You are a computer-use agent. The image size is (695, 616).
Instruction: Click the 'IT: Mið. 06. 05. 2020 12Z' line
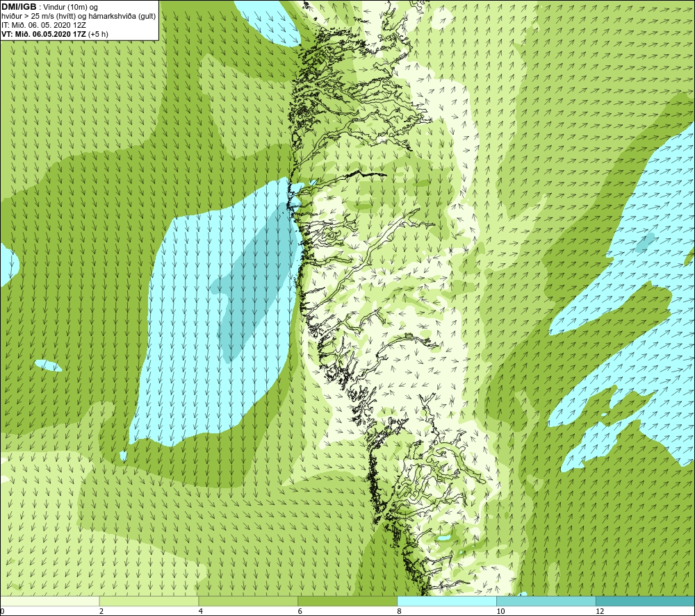click(x=44, y=25)
